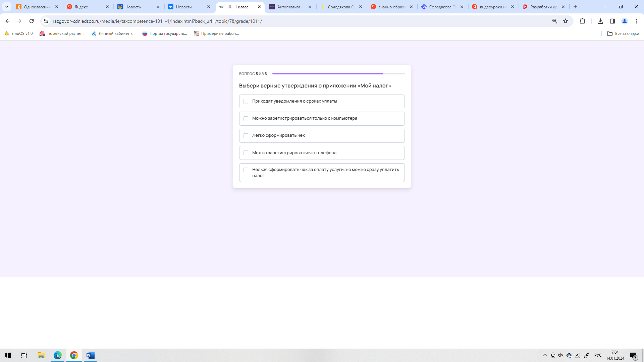Open the EmuOS v1.0 bookmark
The width and height of the screenshot is (644, 362).
point(18,34)
